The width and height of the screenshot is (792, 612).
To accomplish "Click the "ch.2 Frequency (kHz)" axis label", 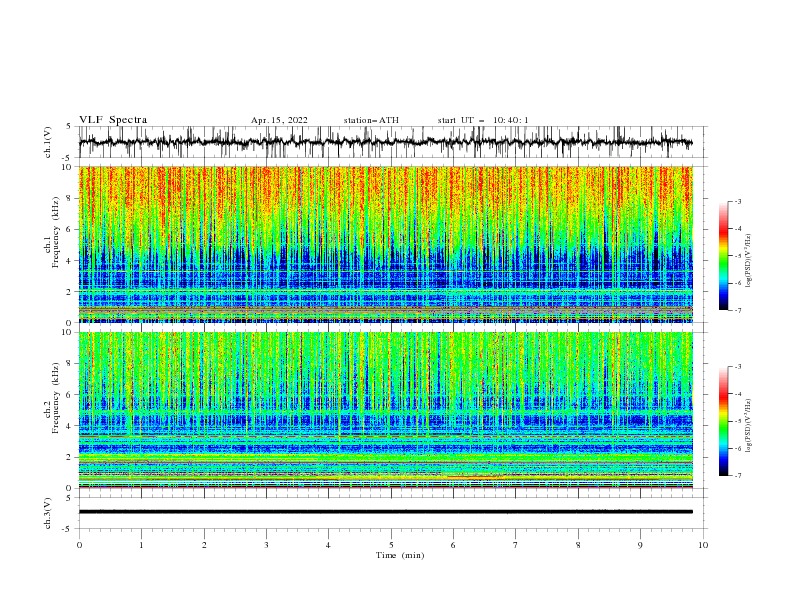I will (x=52, y=397).
